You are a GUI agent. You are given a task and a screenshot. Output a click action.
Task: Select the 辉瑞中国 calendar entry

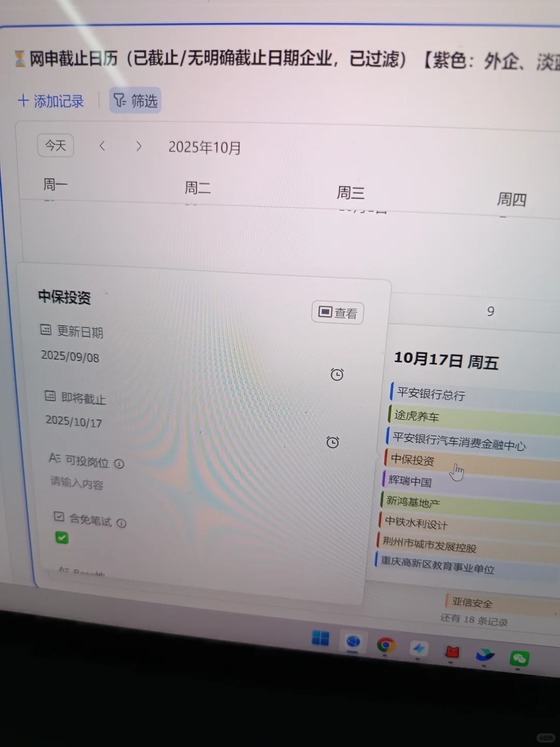point(410,481)
